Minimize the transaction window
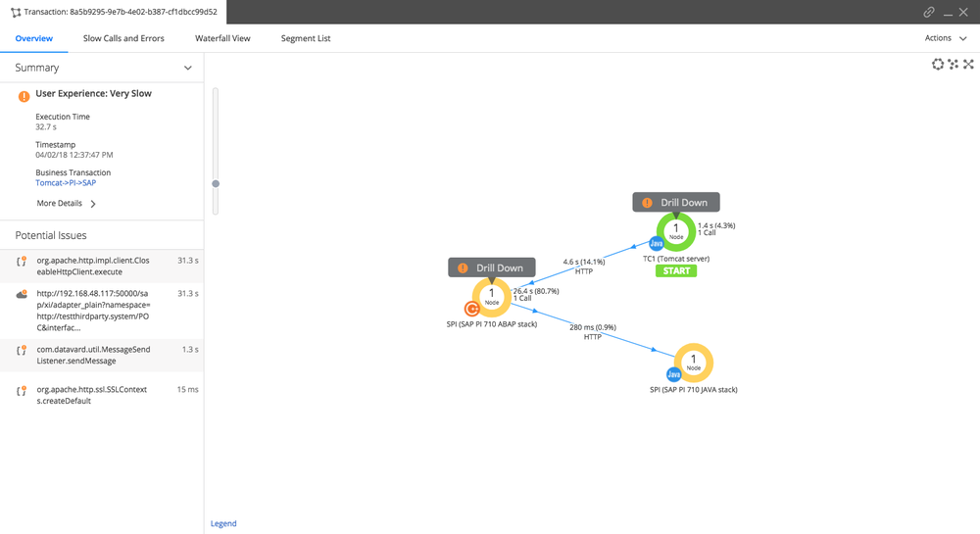The width and height of the screenshot is (980, 534). point(948,13)
